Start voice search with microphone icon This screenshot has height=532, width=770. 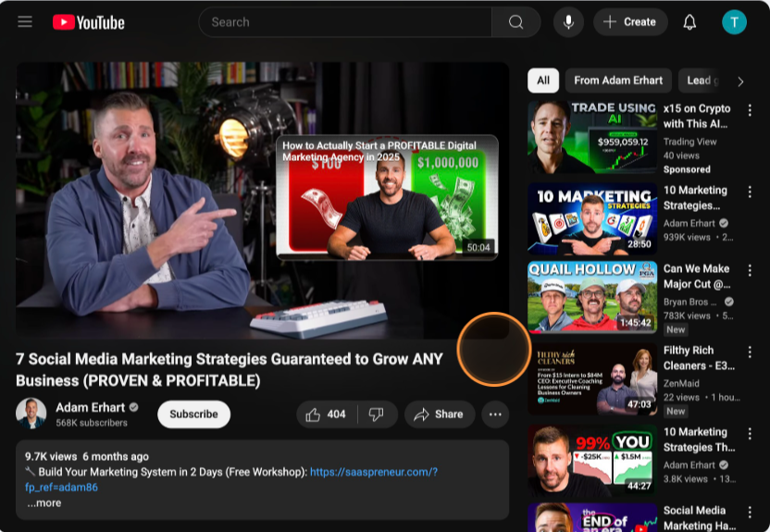(x=567, y=22)
